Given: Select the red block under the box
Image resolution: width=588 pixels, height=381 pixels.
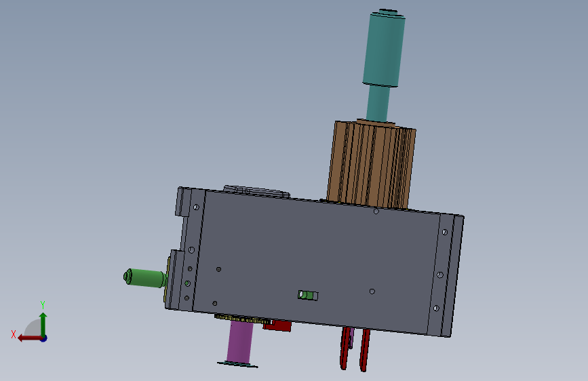Looking at the screenshot, I should 277,325.
